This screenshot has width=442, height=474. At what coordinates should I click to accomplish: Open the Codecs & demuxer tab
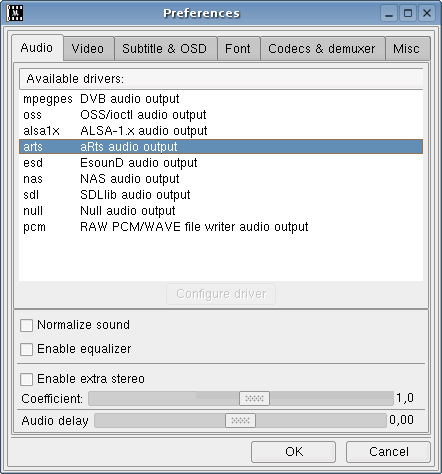322,49
